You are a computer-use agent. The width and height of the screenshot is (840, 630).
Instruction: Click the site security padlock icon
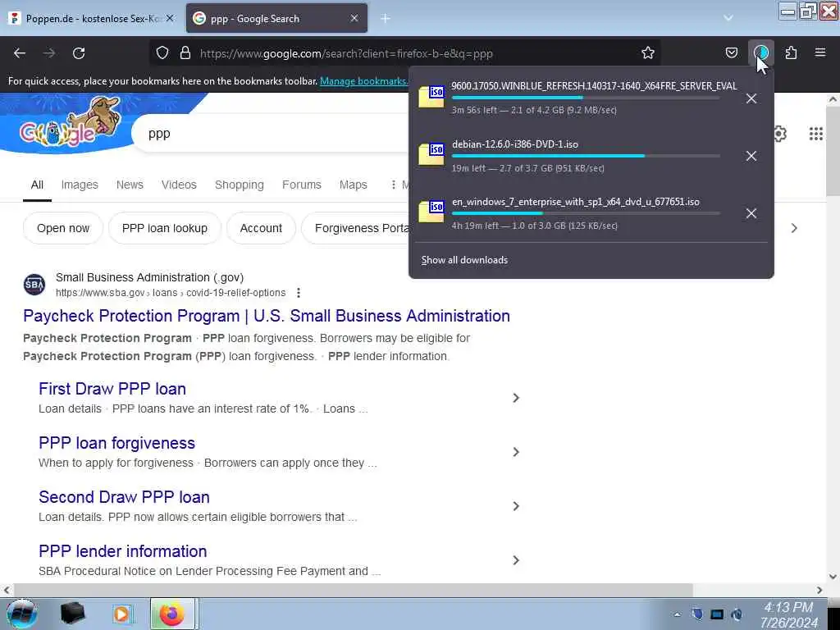point(185,53)
